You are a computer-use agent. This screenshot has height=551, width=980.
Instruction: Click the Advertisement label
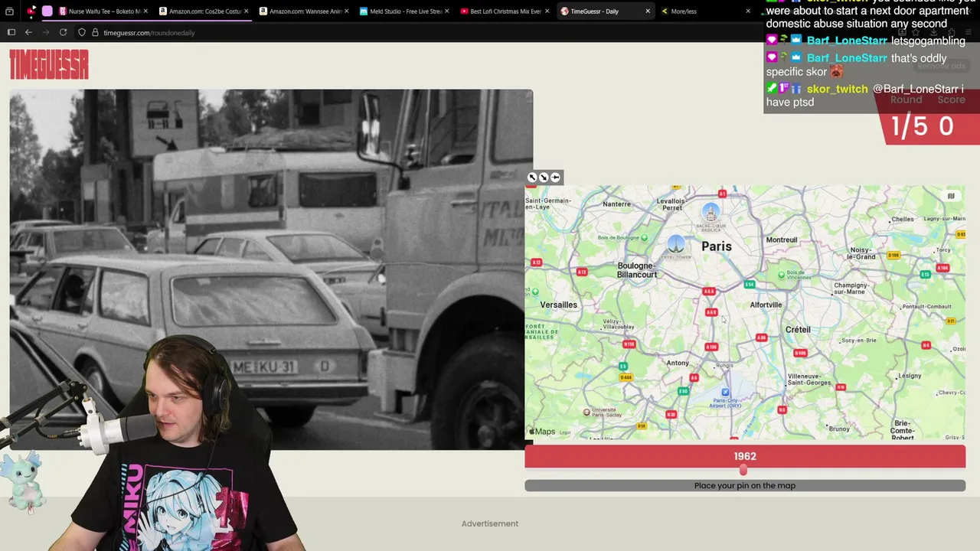(x=490, y=523)
